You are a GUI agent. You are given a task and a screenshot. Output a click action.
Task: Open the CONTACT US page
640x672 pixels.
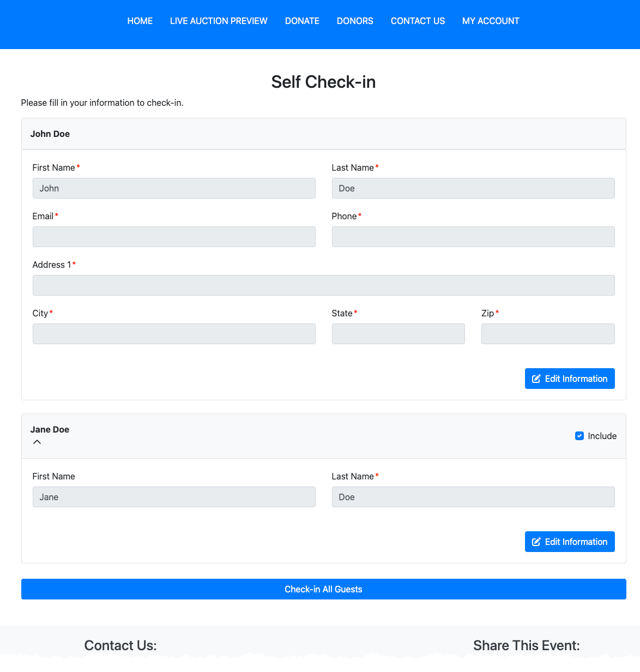pos(418,21)
